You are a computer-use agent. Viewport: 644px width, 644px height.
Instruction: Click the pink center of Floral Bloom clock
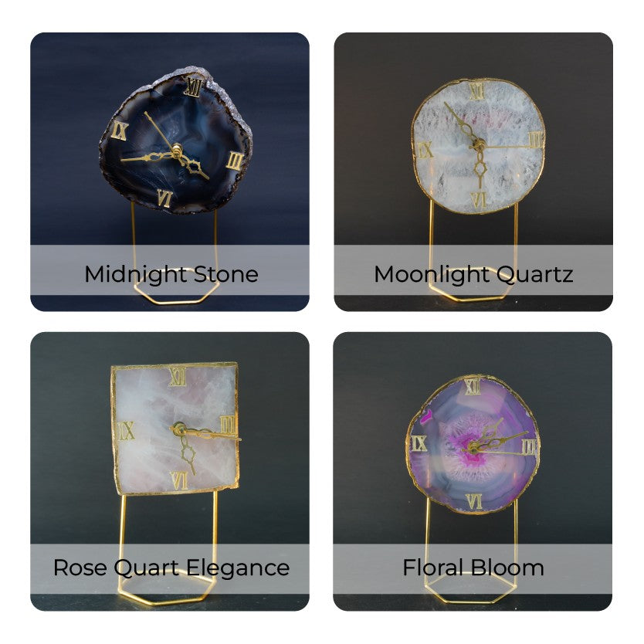tap(467, 446)
